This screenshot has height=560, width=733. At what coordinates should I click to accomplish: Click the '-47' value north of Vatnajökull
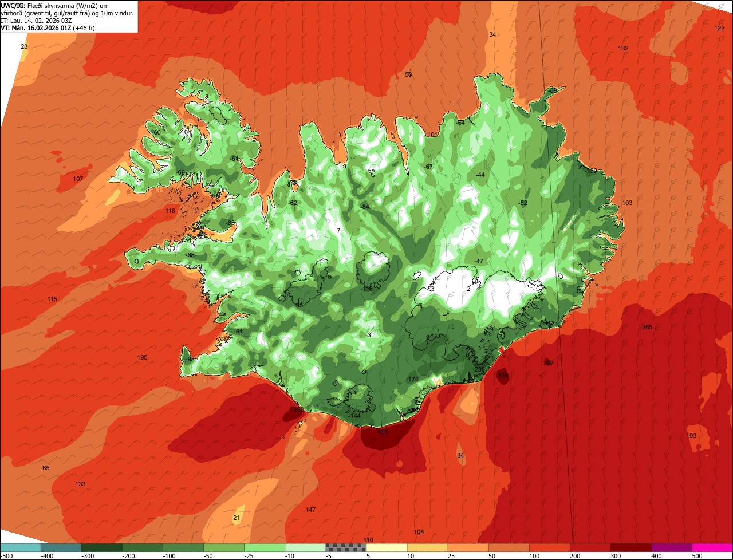pyautogui.click(x=479, y=261)
